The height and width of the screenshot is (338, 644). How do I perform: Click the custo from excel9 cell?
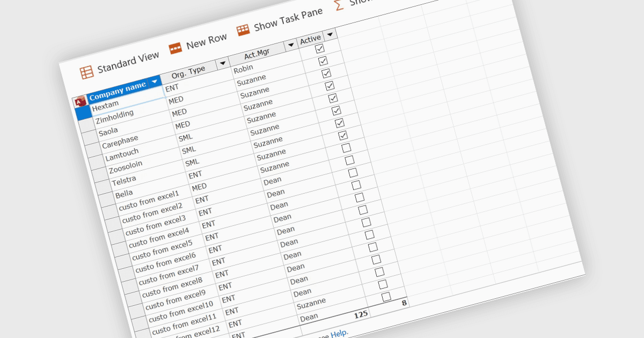click(180, 300)
